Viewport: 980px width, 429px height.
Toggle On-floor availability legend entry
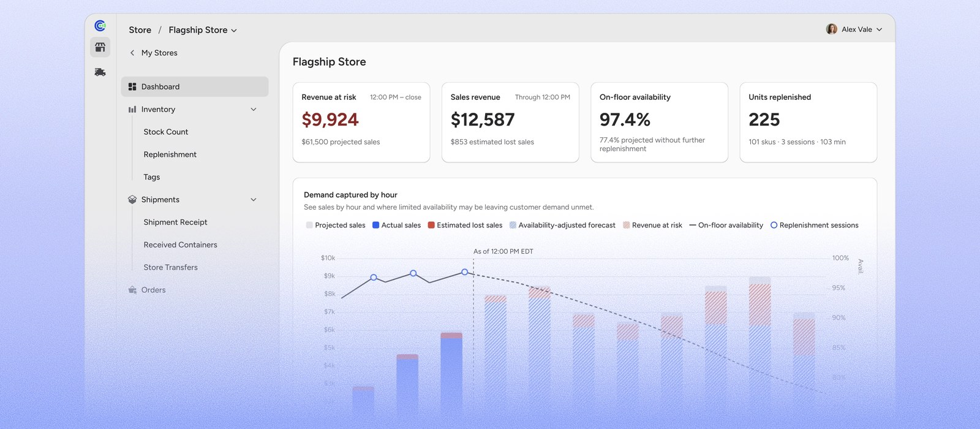(x=726, y=226)
